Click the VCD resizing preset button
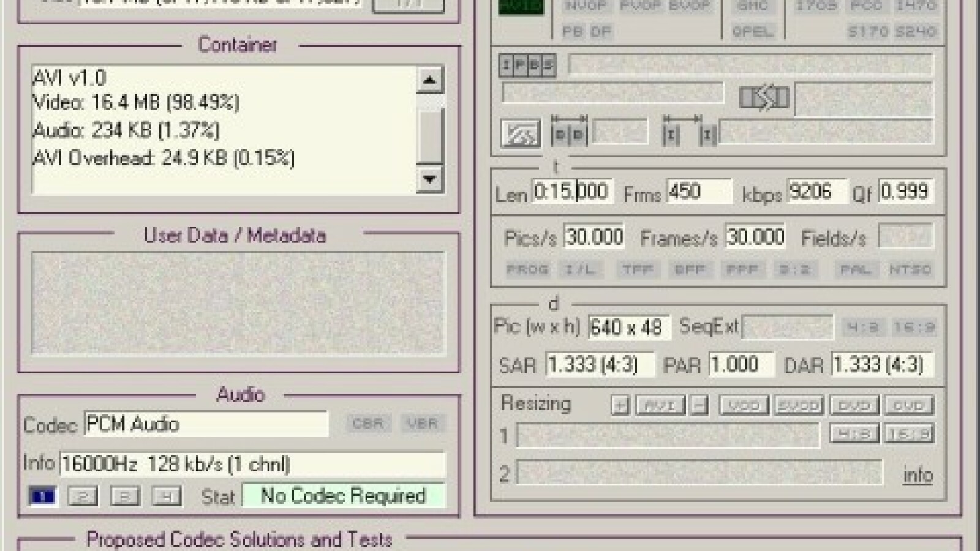This screenshot has width=980, height=551. coord(744,405)
